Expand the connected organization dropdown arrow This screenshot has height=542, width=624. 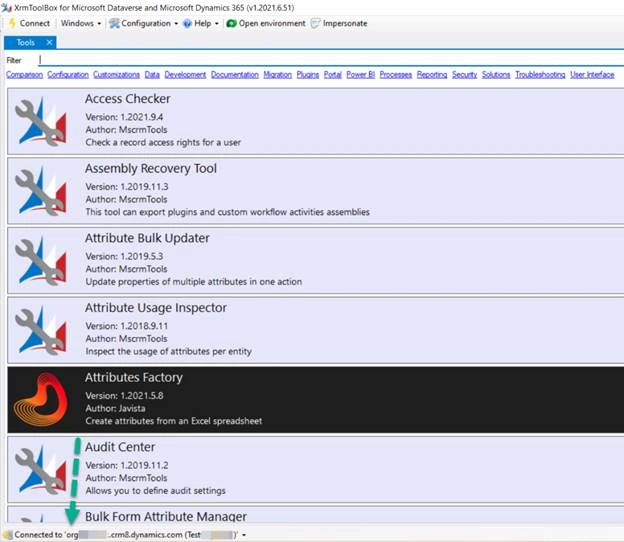[244, 535]
